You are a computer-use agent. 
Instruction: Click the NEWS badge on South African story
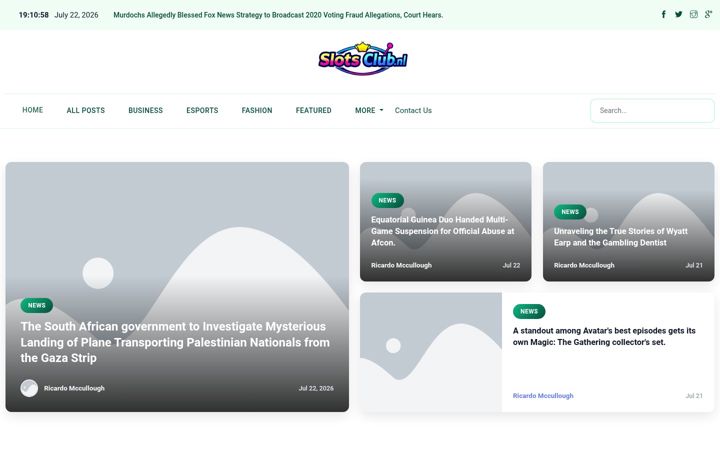coord(37,305)
